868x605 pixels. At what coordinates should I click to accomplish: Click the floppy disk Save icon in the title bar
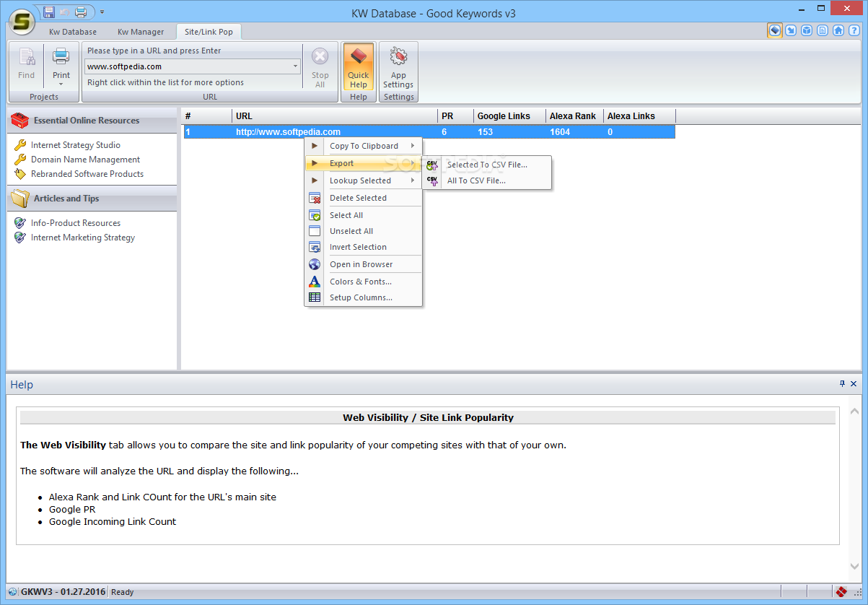coord(49,12)
